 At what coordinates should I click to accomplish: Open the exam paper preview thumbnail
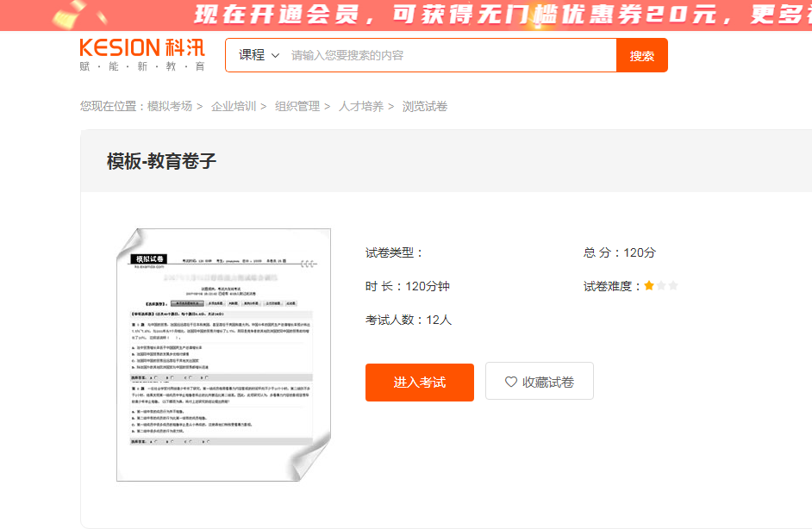222,353
